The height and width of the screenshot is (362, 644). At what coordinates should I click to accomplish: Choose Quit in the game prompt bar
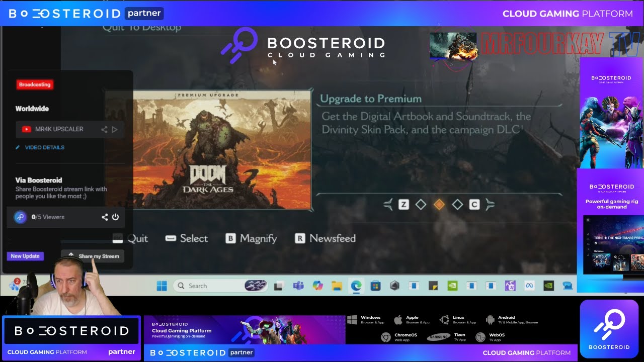click(130, 238)
